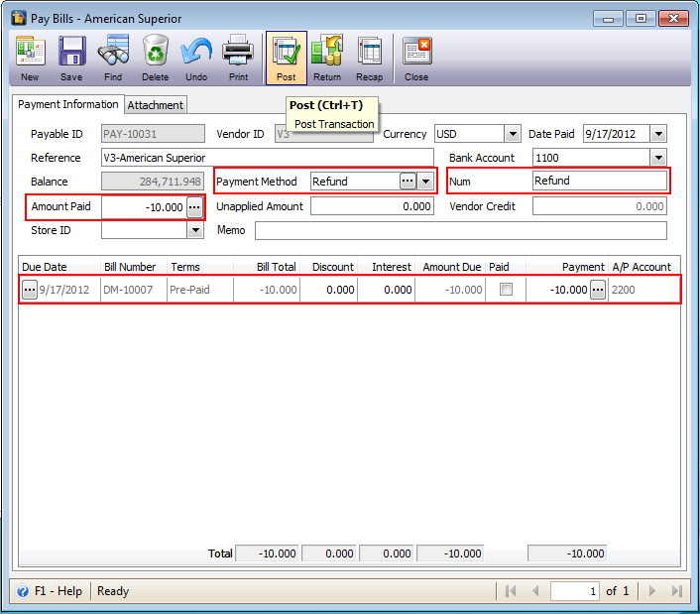The image size is (700, 614).
Task: Click the Unapplied Amount field
Action: coord(372,206)
